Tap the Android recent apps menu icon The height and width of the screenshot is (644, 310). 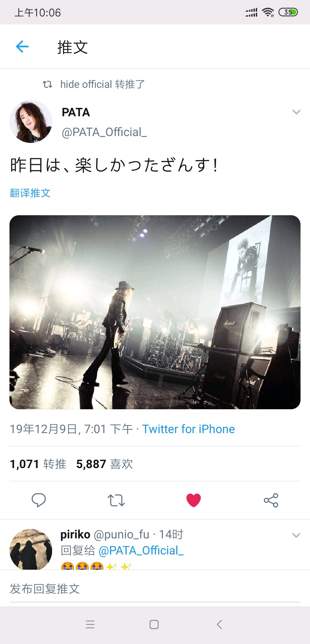(x=90, y=624)
